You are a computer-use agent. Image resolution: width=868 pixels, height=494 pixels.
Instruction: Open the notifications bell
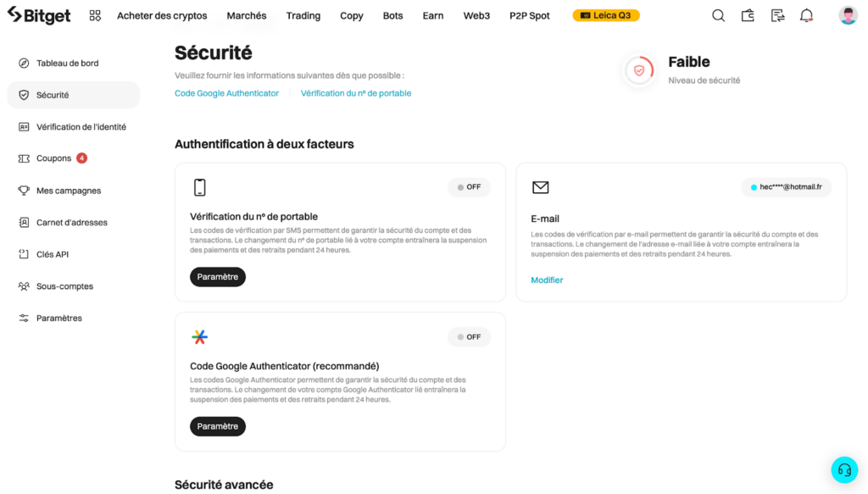807,14
